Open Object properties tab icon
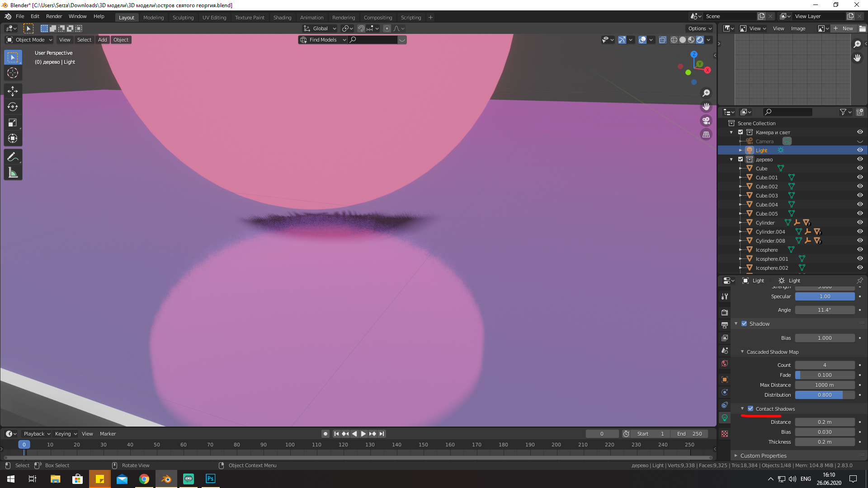 point(725,380)
